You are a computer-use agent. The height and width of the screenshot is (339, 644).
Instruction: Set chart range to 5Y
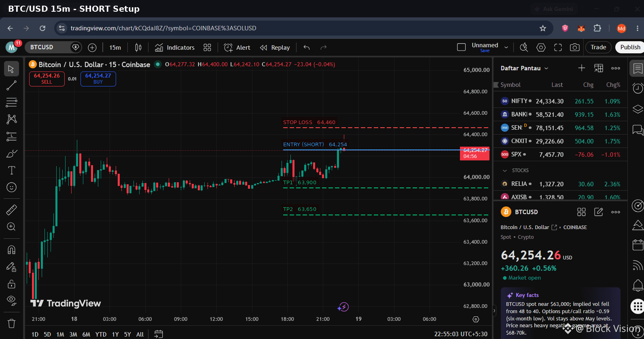[127, 334]
